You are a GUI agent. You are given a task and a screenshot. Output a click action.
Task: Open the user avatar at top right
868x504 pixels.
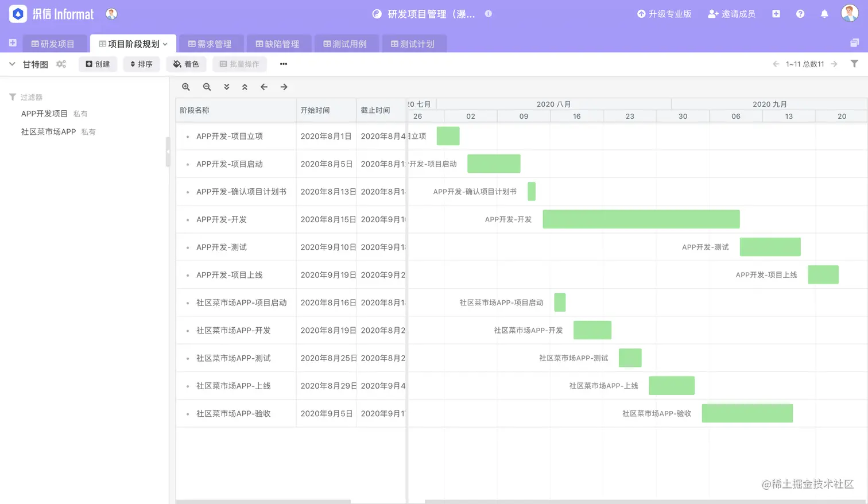click(850, 13)
